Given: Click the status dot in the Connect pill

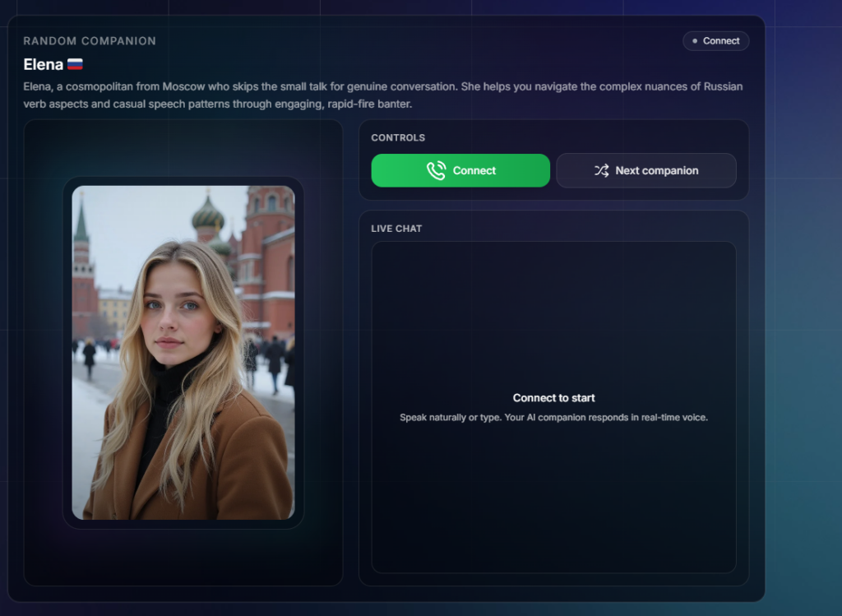Looking at the screenshot, I should point(695,41).
